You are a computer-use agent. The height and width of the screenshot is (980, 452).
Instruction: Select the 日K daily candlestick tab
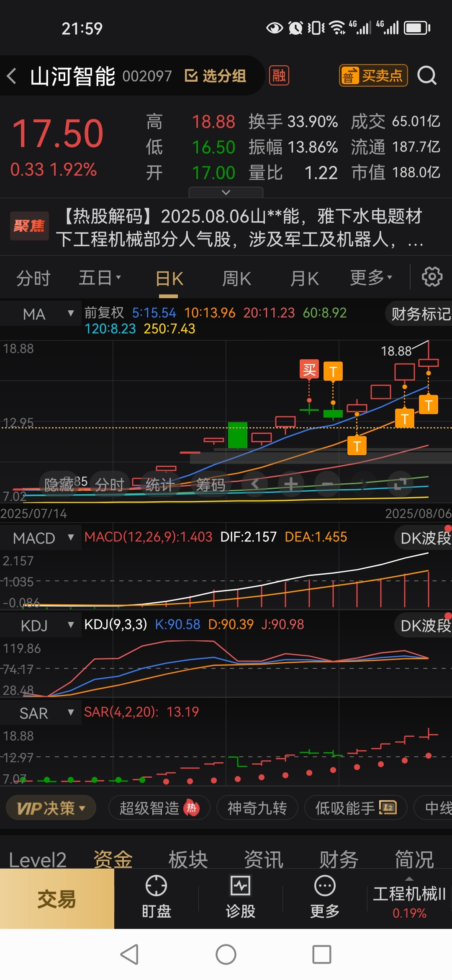click(169, 279)
